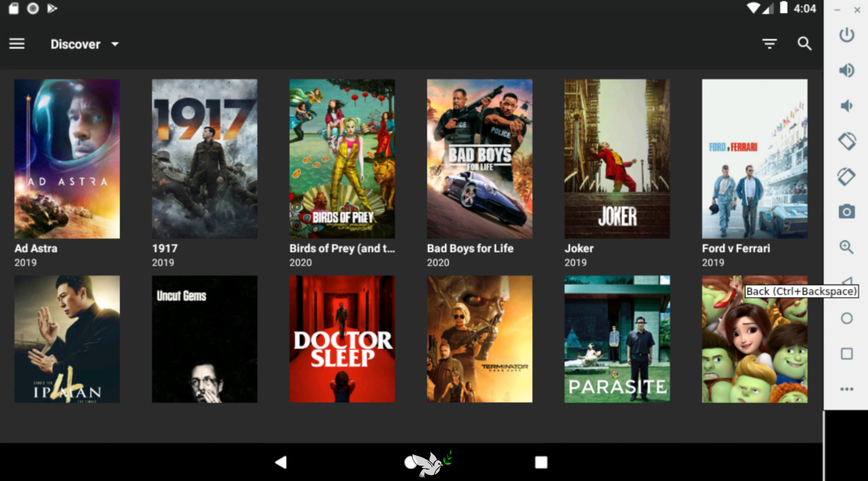Click the 4:04 clock in status bar
This screenshot has width=868, height=481.
[805, 8]
